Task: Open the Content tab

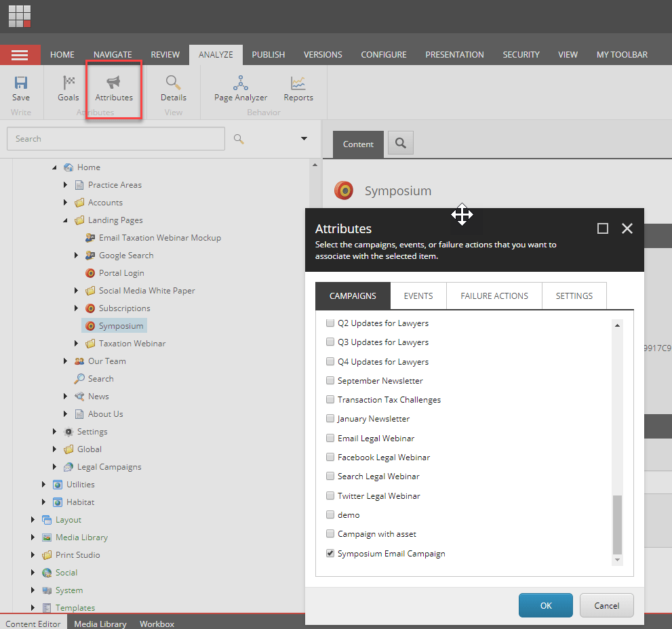Action: click(358, 144)
